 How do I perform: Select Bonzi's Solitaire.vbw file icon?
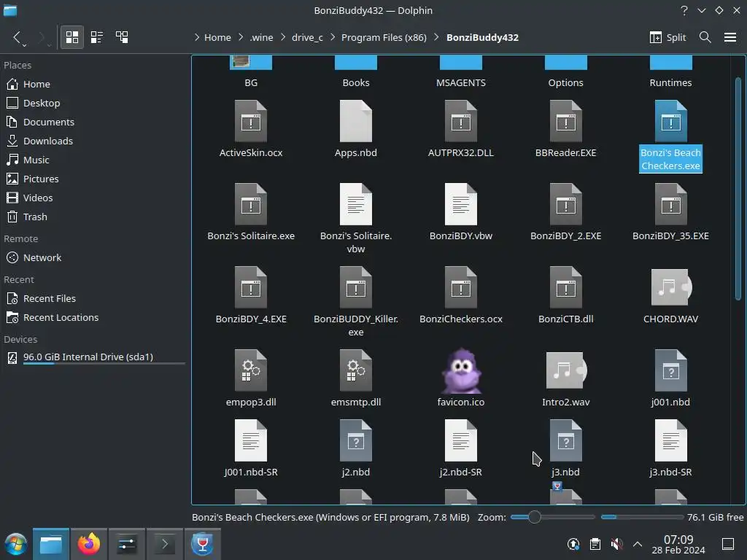(x=356, y=204)
